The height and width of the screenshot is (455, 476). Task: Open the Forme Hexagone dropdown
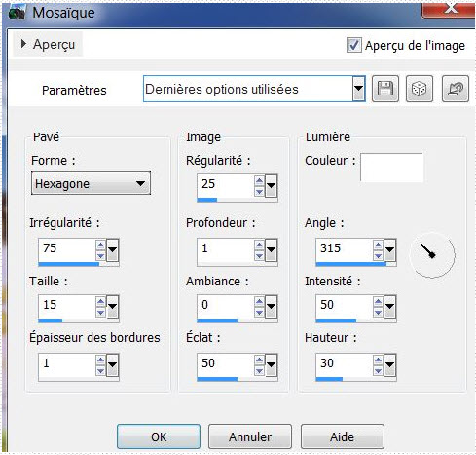point(91,183)
